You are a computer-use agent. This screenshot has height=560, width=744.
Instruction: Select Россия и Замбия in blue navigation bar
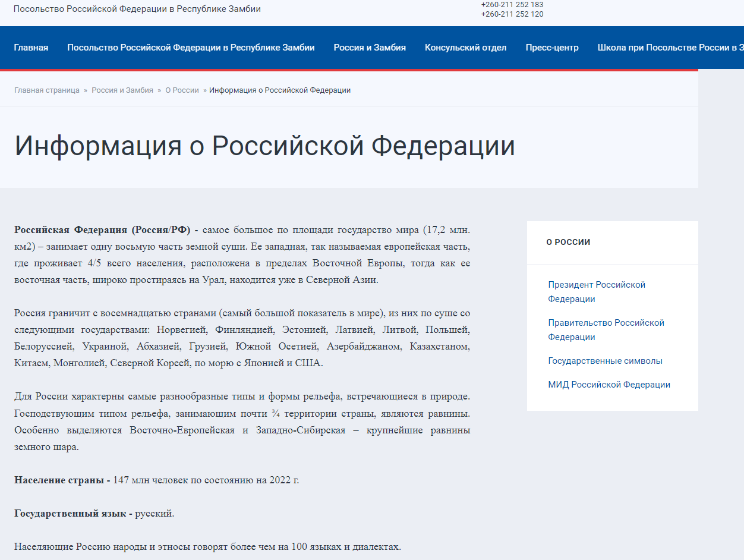coord(370,48)
